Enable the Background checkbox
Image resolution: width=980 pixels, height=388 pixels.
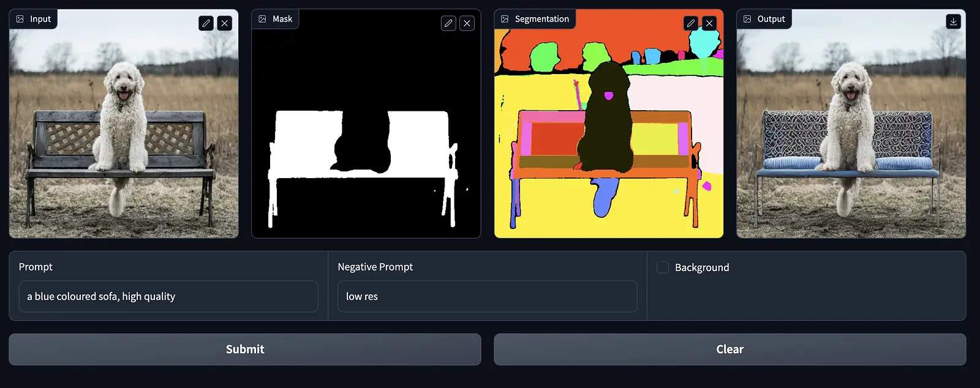tap(663, 267)
